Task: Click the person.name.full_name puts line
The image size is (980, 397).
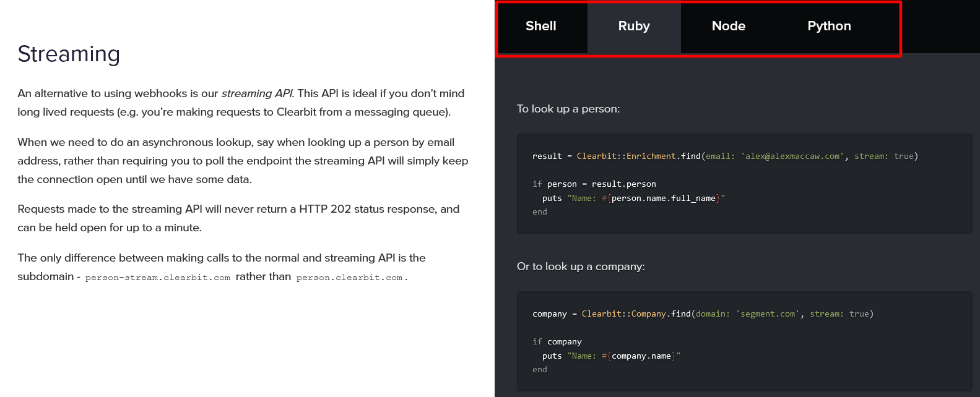Action: pos(633,198)
